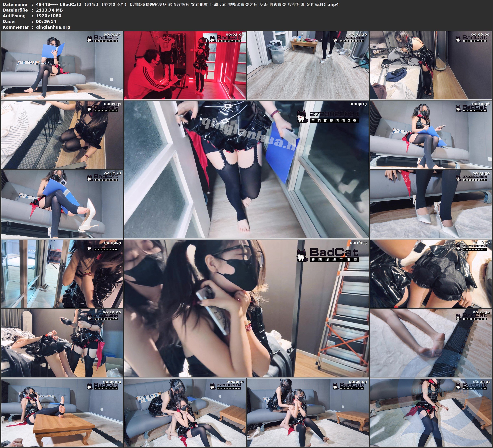Click the BadCat cat logo in 00:16:55 frame
493x448 pixels.
[302, 255]
